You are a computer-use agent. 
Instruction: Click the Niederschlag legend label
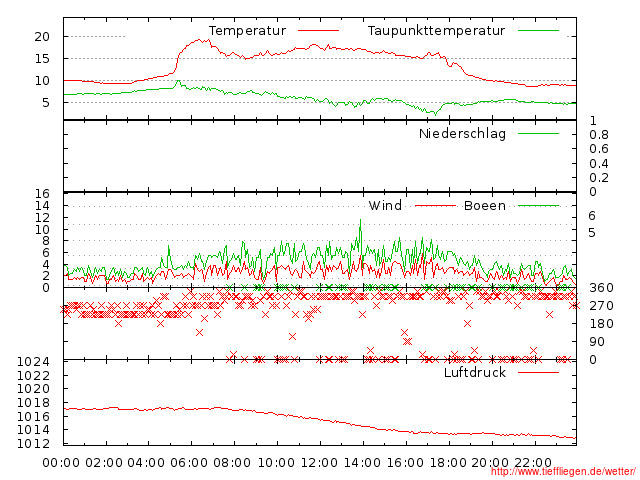462,133
